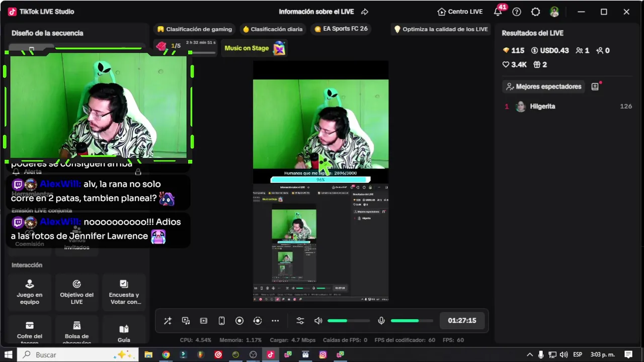The width and height of the screenshot is (644, 362).
Task: Open the ESP language indicator
Action: [x=578, y=354]
